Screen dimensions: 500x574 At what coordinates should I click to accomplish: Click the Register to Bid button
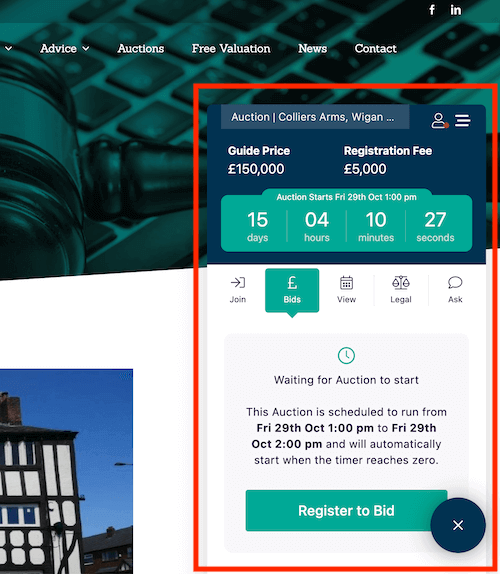click(346, 510)
